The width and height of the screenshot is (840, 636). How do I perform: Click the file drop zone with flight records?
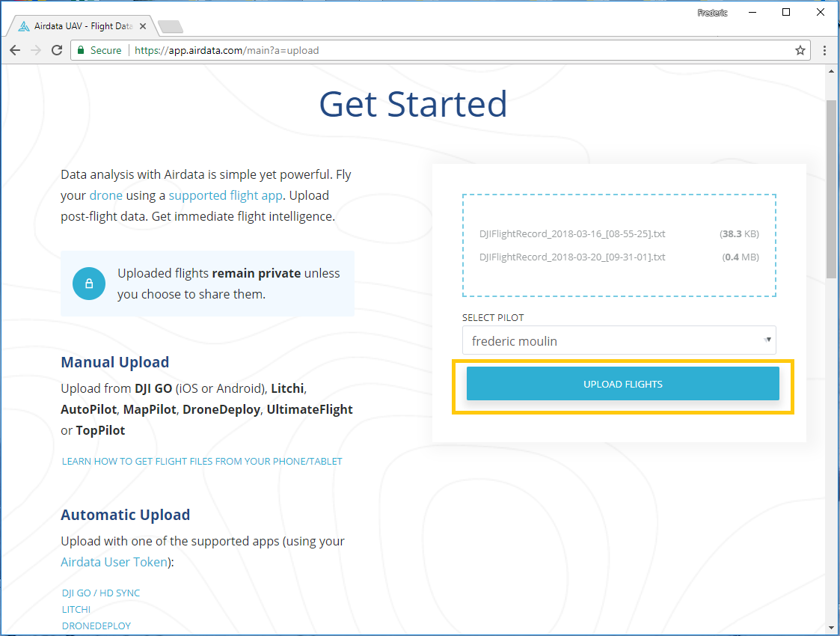tap(619, 245)
